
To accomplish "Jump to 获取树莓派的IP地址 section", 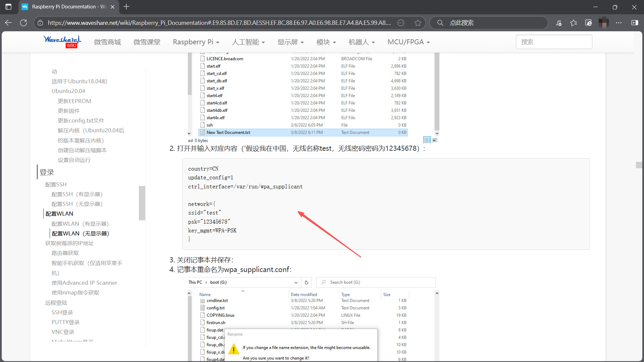I will click(x=69, y=243).
